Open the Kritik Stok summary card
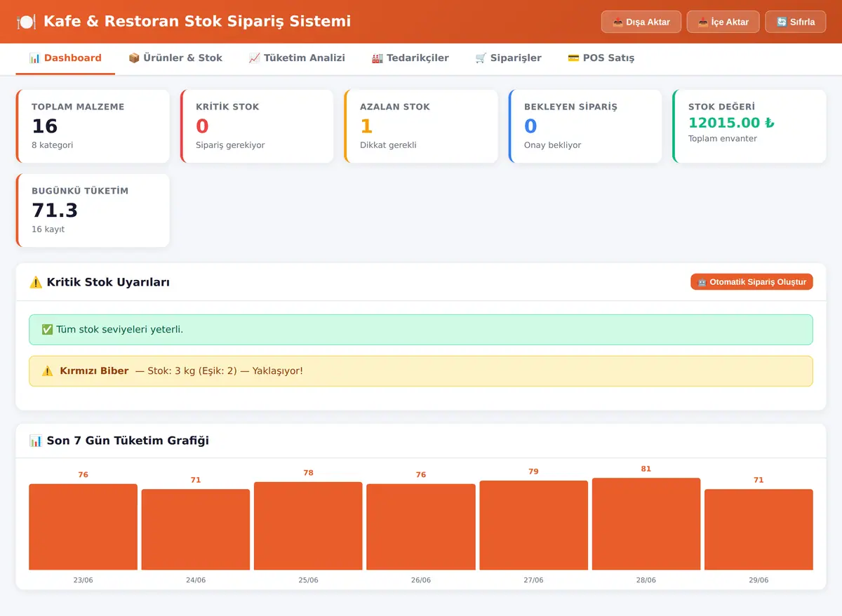842x616 pixels. (257, 126)
